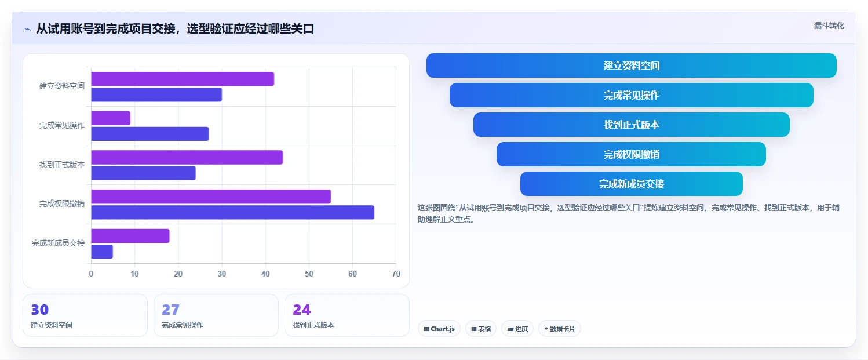
Task: Select the 数据卡片 tag
Action: point(560,329)
